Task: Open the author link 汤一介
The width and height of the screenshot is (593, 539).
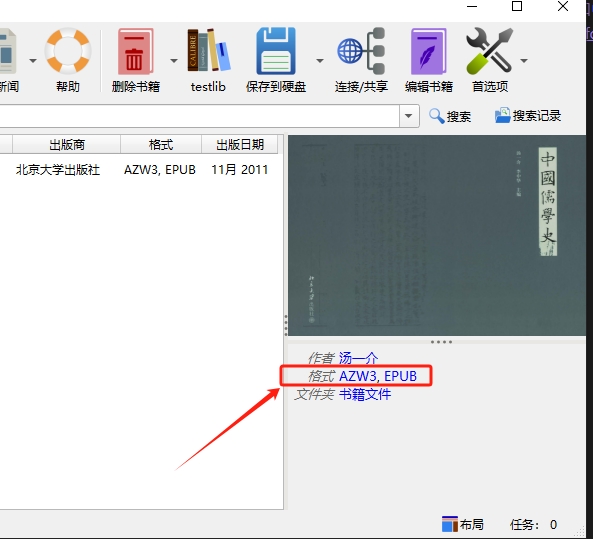Action: point(358,357)
